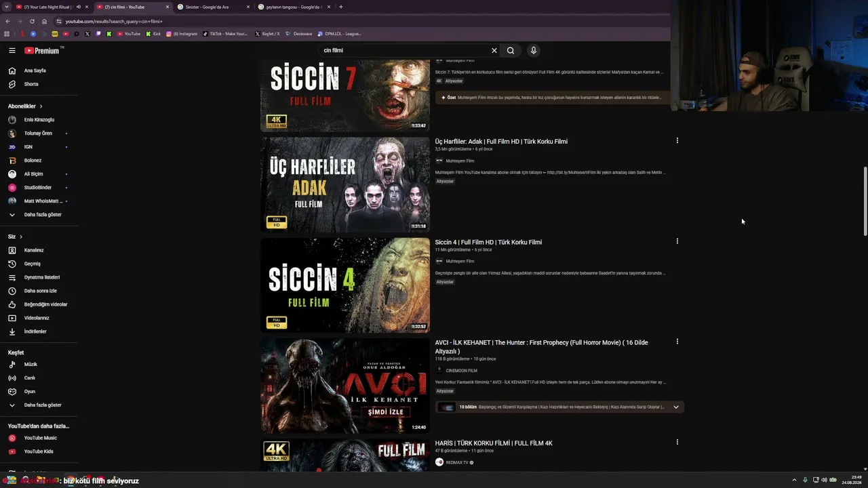Screen dimensions: 868x488
Task: Open a new browser tab
Action: click(341, 7)
